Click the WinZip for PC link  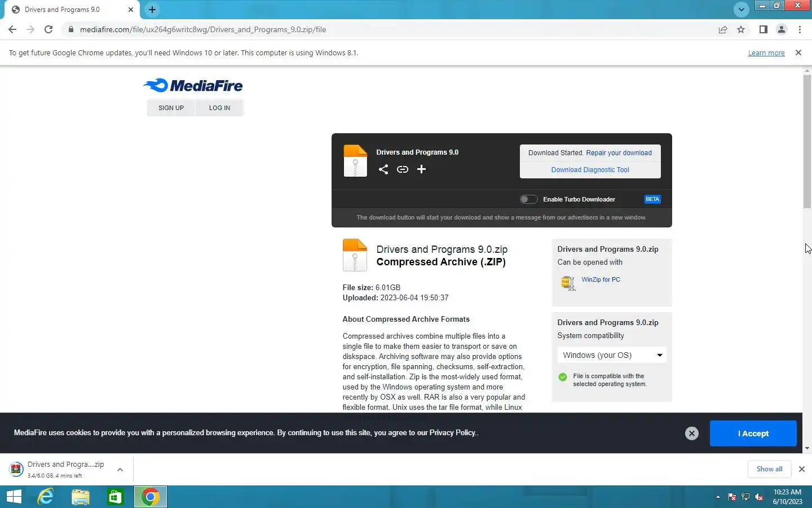pyautogui.click(x=601, y=279)
